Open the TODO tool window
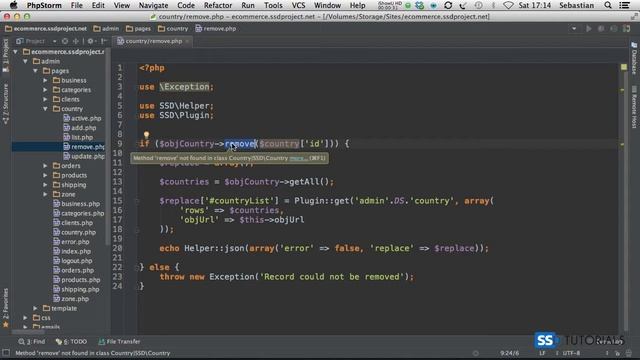The height and width of the screenshot is (360, 640). click(x=71, y=342)
